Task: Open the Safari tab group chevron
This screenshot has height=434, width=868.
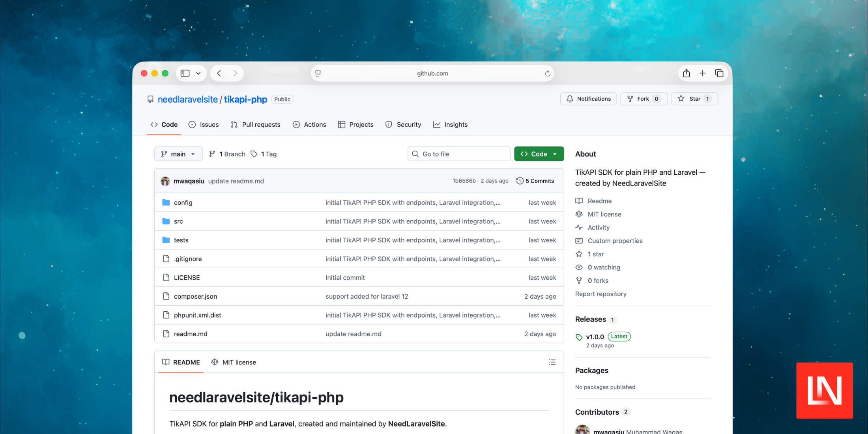Action: [198, 73]
